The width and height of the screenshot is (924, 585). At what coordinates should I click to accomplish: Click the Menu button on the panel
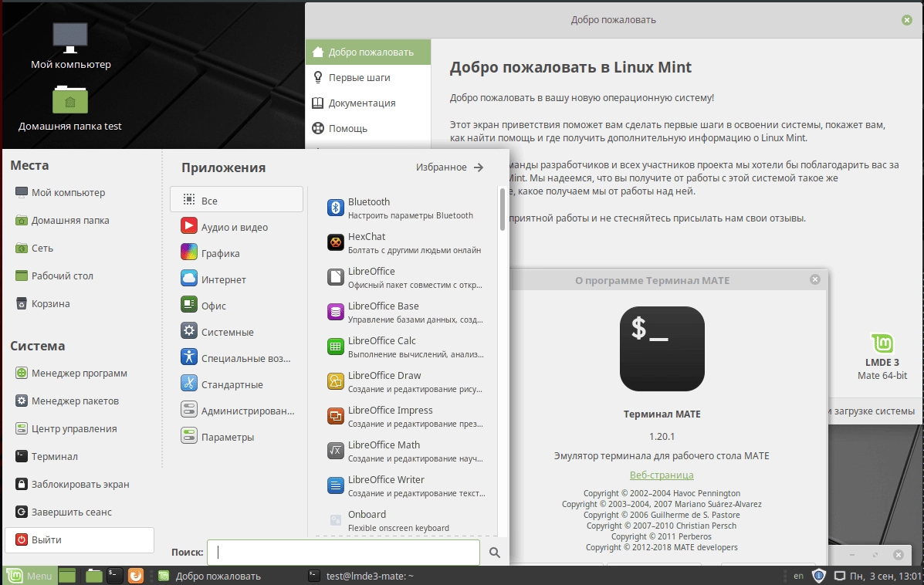pyautogui.click(x=29, y=576)
